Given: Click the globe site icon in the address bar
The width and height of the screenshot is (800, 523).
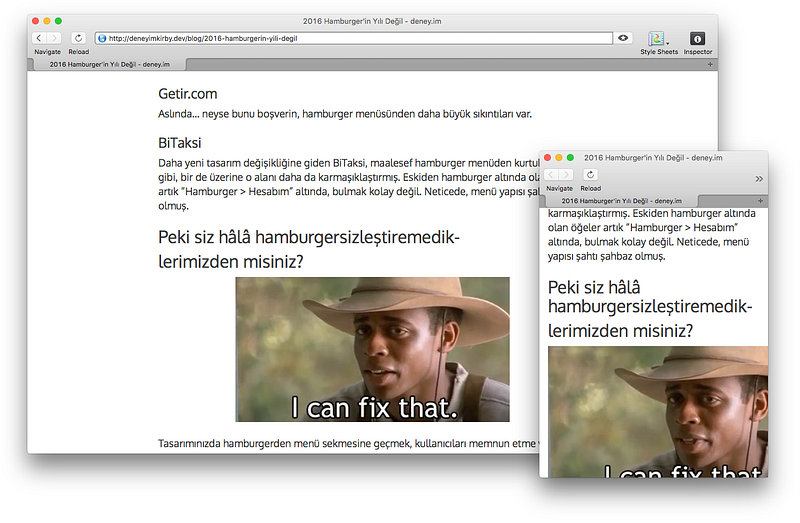Looking at the screenshot, I should coord(102,38).
